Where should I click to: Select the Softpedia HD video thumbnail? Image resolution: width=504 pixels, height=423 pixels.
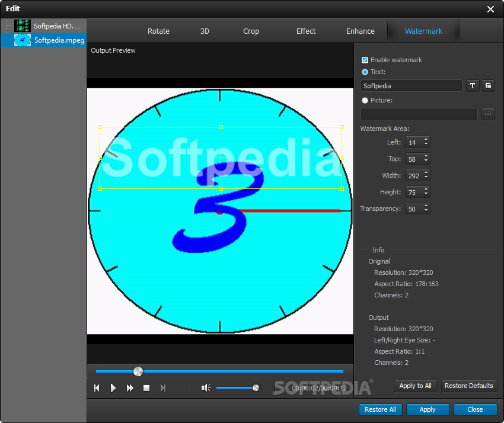(x=23, y=25)
